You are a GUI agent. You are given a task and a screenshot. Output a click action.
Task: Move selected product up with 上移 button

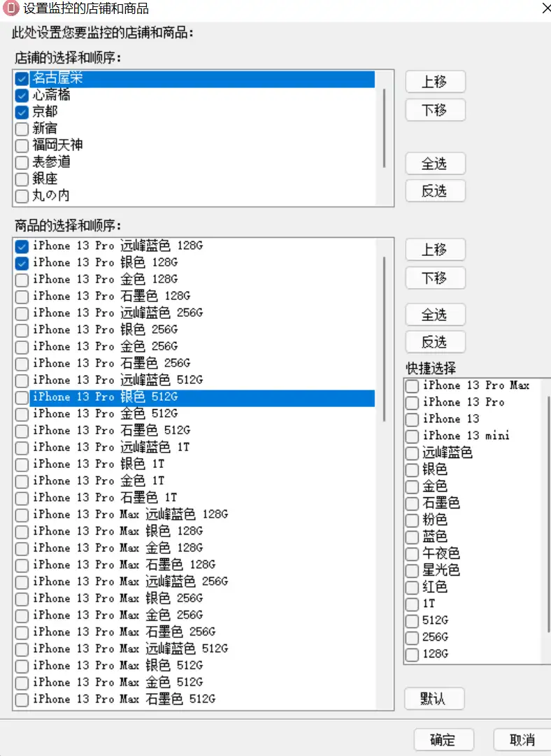[436, 250]
